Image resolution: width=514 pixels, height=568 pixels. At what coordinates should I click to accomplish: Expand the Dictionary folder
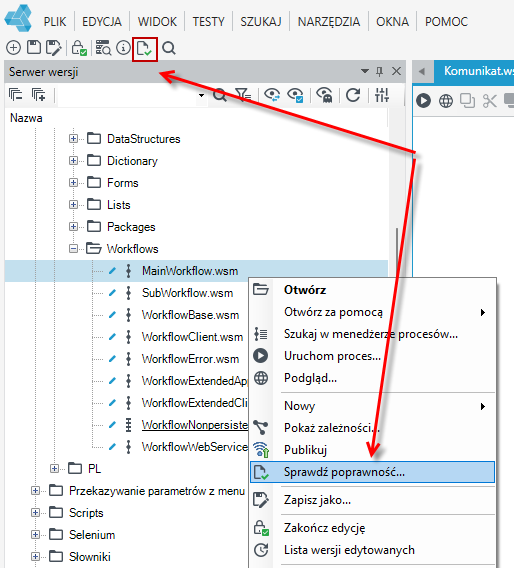click(x=73, y=160)
